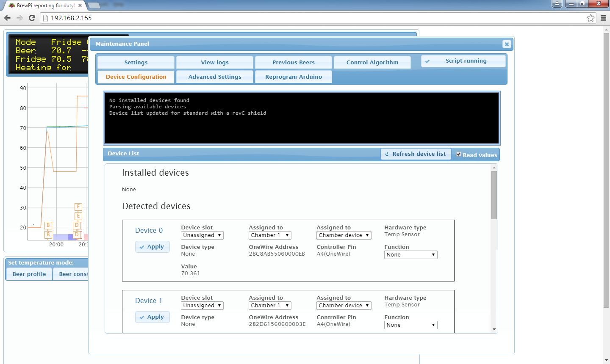Click the Device 1 heading
The width and height of the screenshot is (610, 364).
coord(148,301)
